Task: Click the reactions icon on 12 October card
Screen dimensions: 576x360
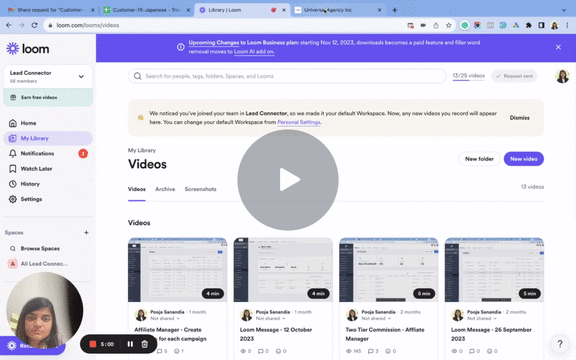Action: click(x=278, y=351)
